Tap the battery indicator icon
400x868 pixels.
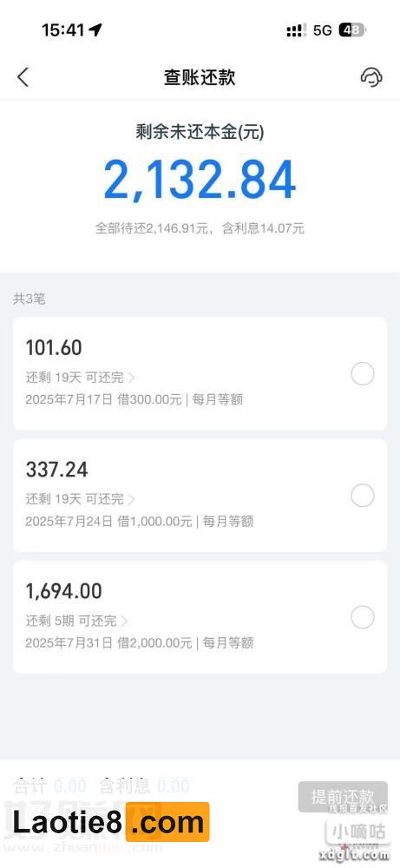(x=352, y=30)
